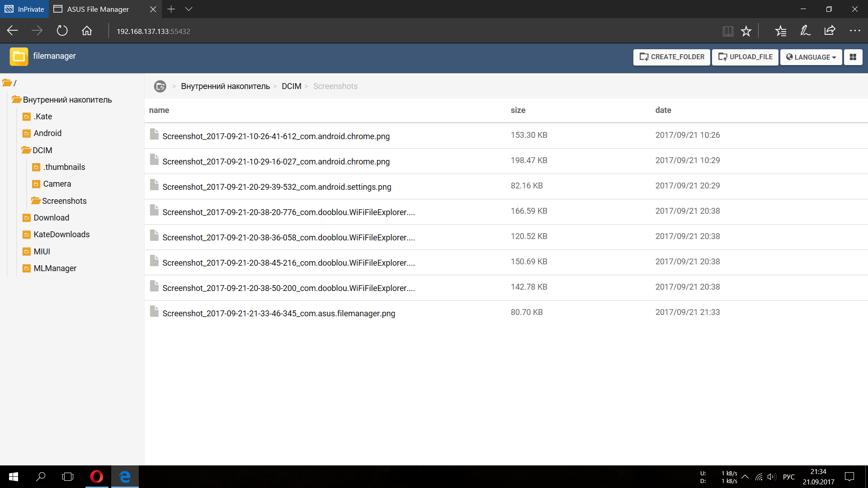Click file icon of chrome 10-29-16 screenshot
The width and height of the screenshot is (868, 488).
click(x=154, y=160)
